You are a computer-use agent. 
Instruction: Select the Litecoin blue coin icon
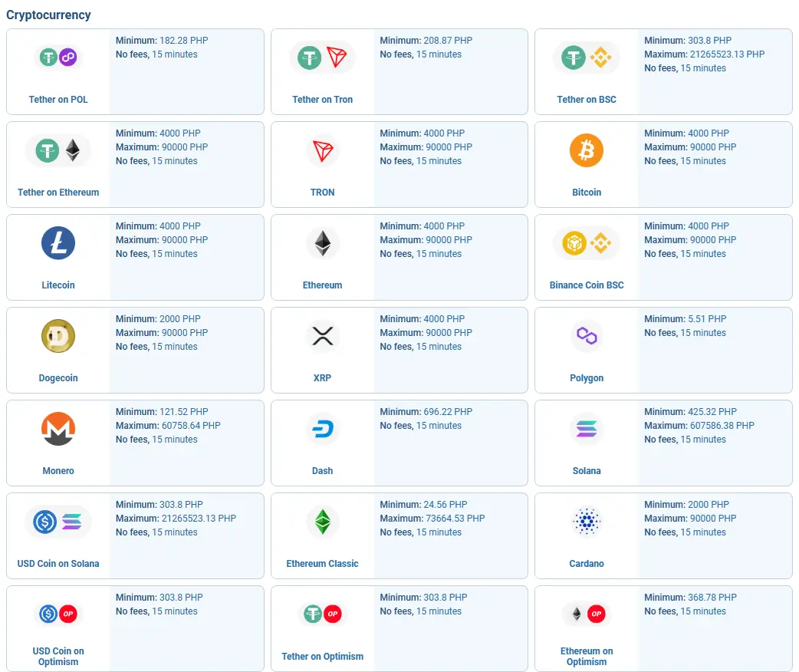(x=58, y=243)
